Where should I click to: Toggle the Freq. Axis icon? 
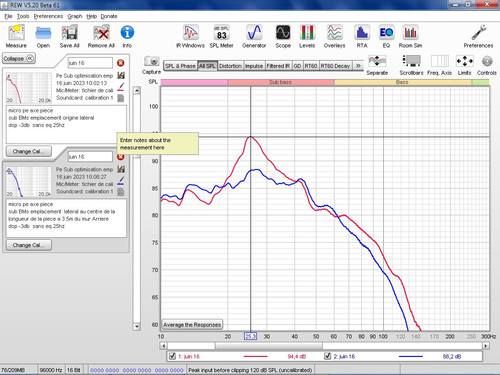439,61
